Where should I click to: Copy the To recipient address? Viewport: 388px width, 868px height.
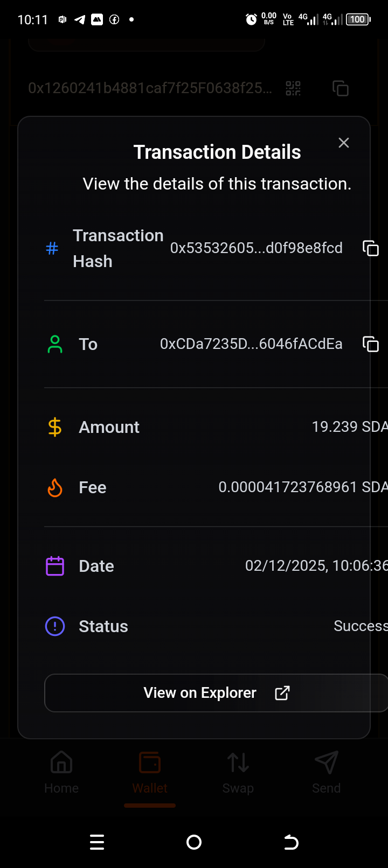coord(371,344)
